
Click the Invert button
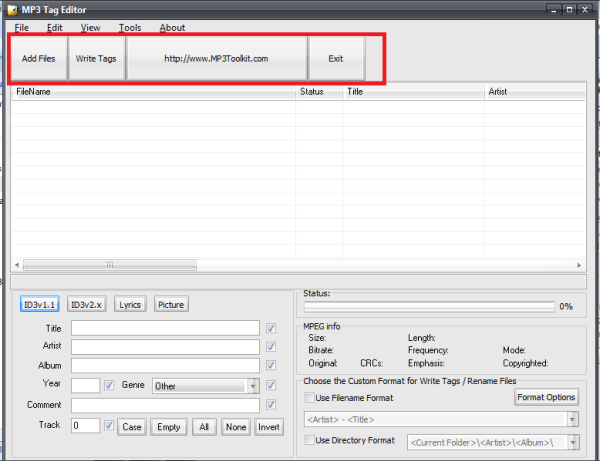tap(269, 427)
